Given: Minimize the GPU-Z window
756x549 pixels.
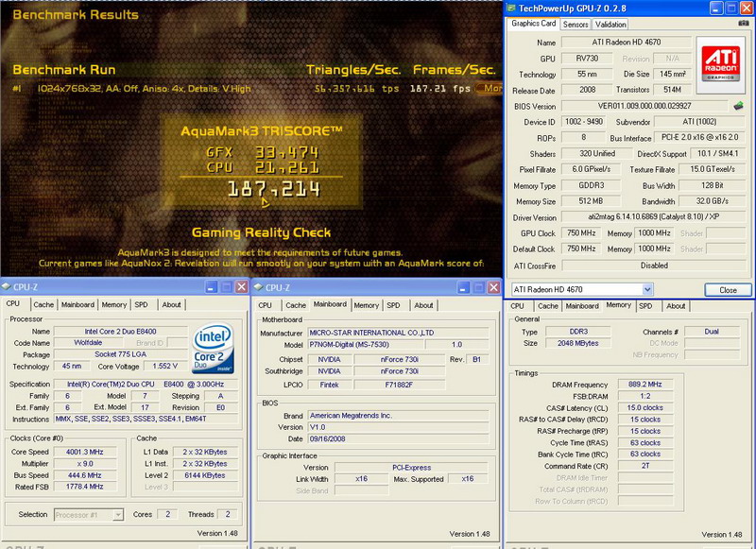Looking at the screenshot, I should (x=716, y=8).
